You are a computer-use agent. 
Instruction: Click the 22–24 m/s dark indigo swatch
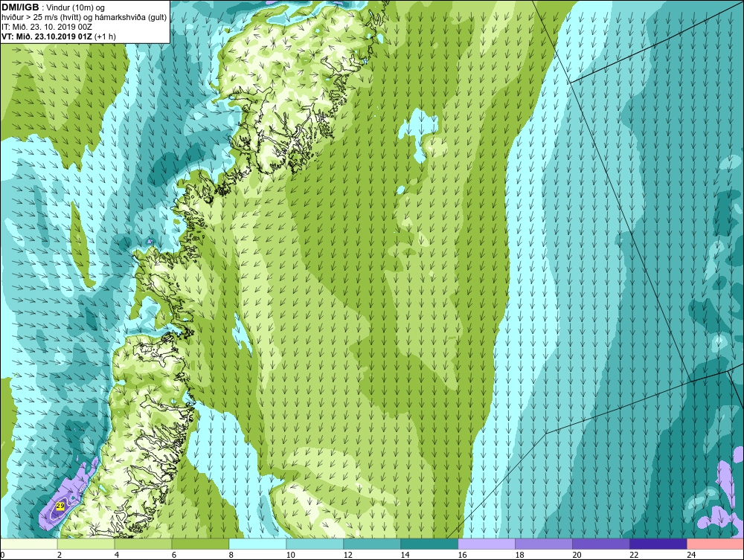pos(658,544)
